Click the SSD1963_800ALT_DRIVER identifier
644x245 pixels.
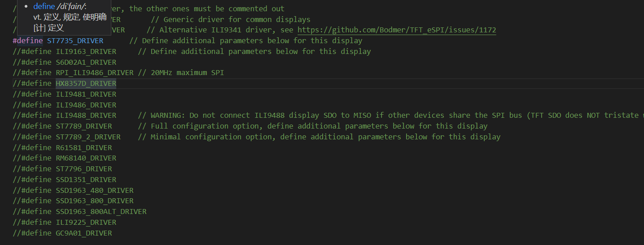101,212
